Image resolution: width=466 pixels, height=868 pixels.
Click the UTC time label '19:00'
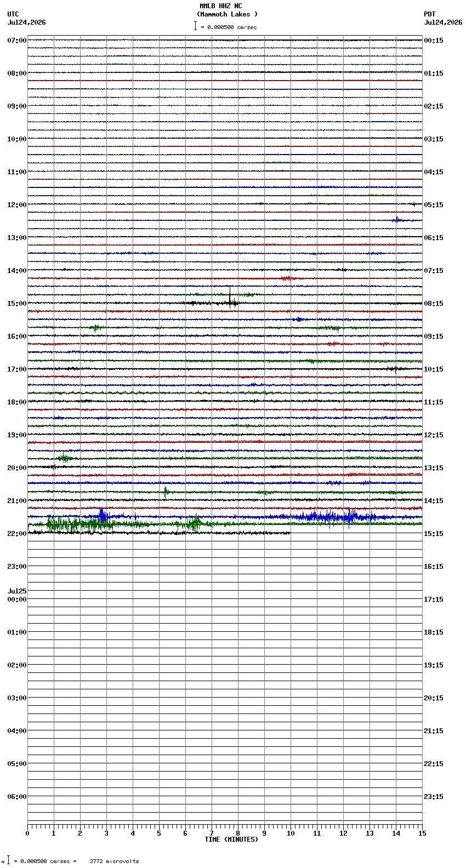pos(17,435)
